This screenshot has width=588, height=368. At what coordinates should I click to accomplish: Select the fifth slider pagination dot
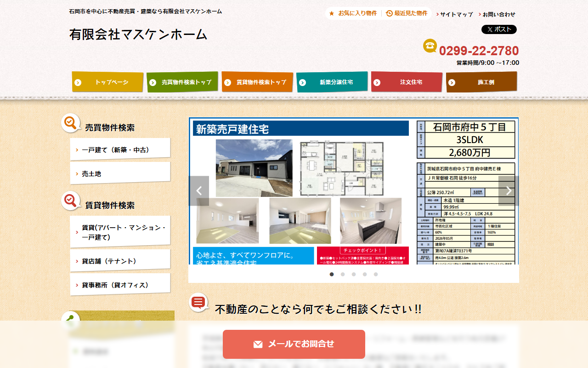tap(376, 274)
